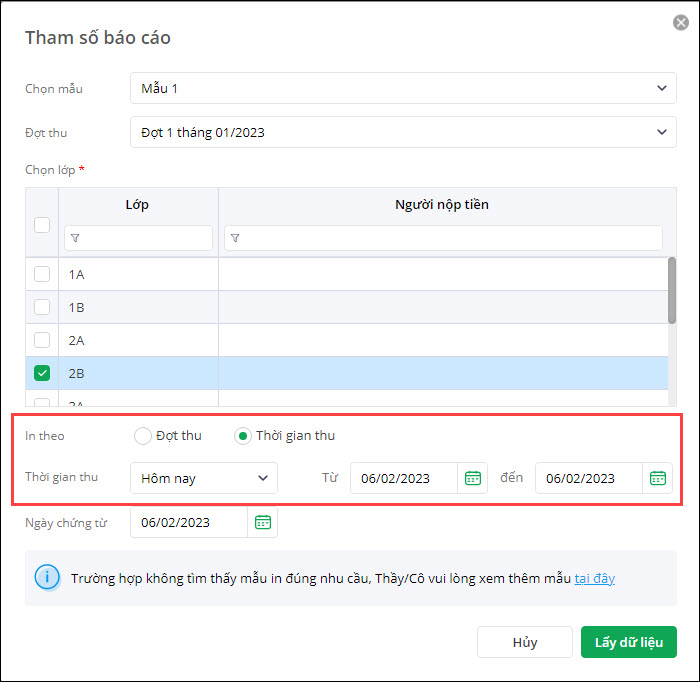Open calendar for the 'Từ' start date
Screen dimensions: 700x682
click(x=473, y=478)
